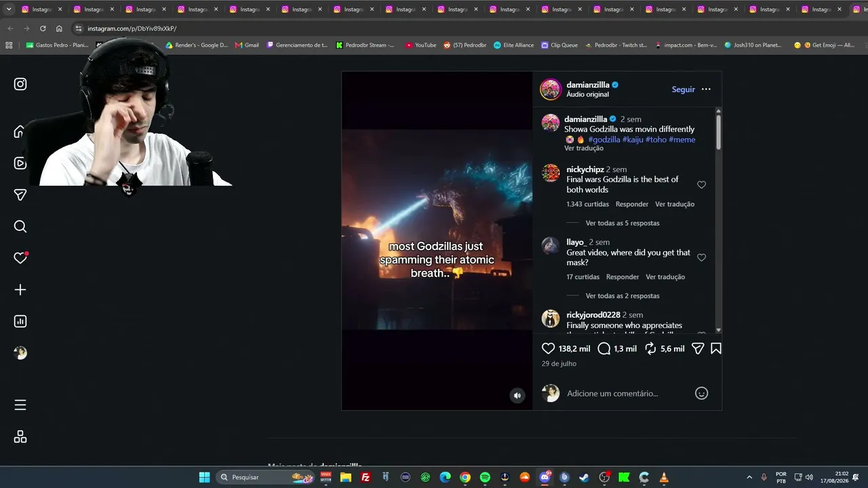The height and width of the screenshot is (488, 868).
Task: Open FileZilla from the taskbar
Action: point(366,477)
